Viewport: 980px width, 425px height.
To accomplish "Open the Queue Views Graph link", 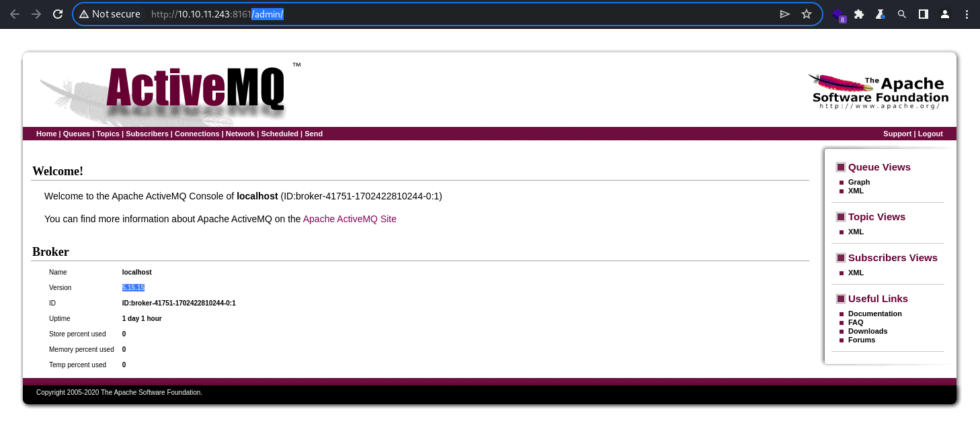I will click(x=859, y=182).
